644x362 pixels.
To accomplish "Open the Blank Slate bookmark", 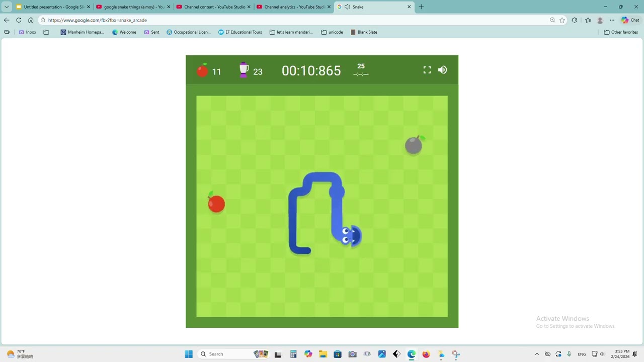I will [364, 32].
